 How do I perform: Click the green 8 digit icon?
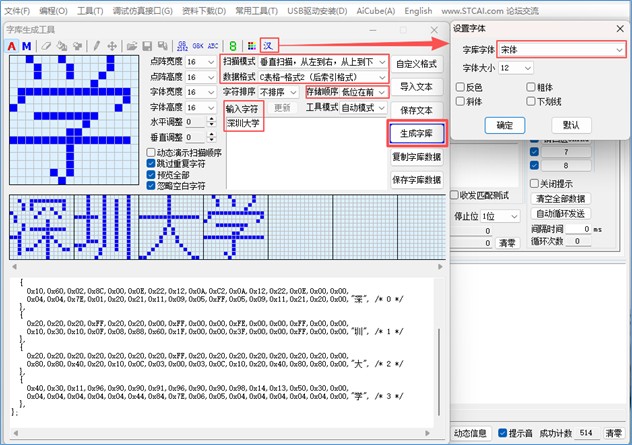pyautogui.click(x=232, y=46)
